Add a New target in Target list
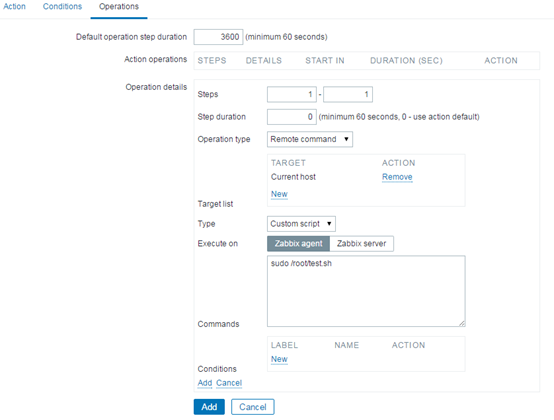554x420 pixels. 279,194
